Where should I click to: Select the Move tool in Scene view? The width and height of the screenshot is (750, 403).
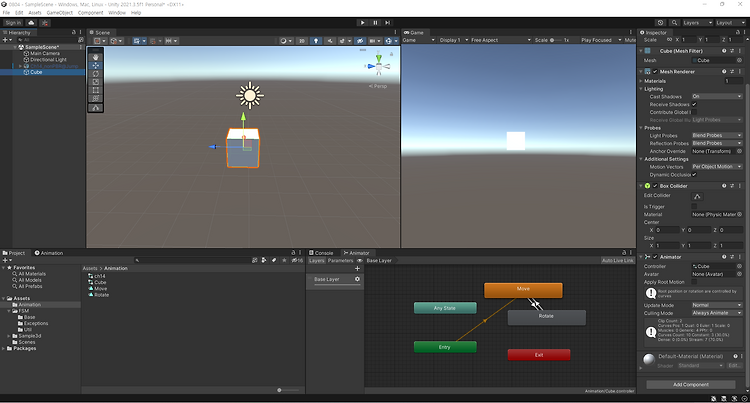pyautogui.click(x=96, y=65)
